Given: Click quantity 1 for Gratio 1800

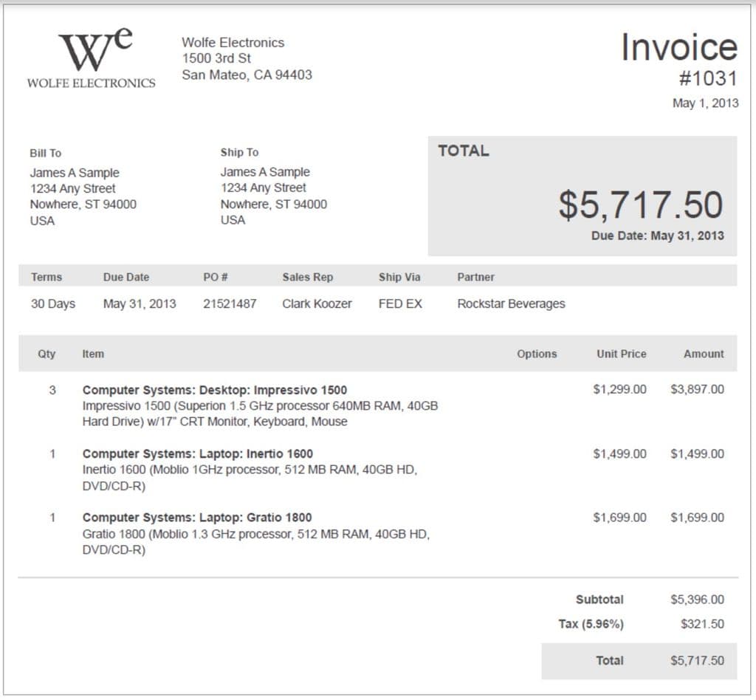Looking at the screenshot, I should (x=52, y=518).
